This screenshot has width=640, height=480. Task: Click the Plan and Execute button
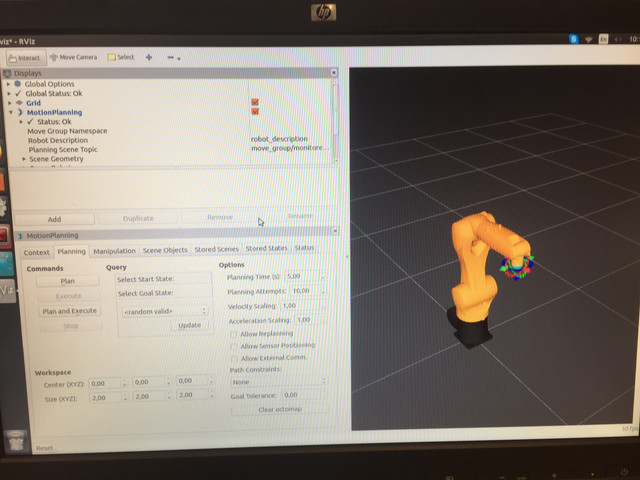pos(69,311)
